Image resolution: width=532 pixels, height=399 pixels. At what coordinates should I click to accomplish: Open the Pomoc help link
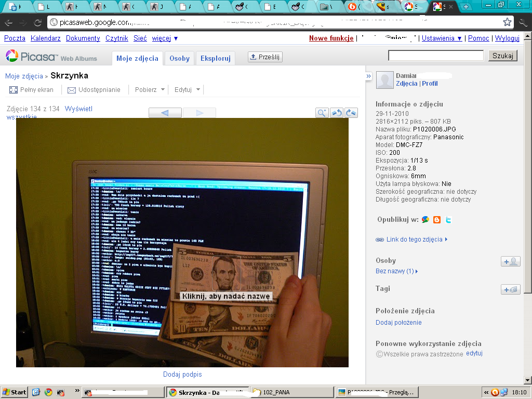point(478,38)
